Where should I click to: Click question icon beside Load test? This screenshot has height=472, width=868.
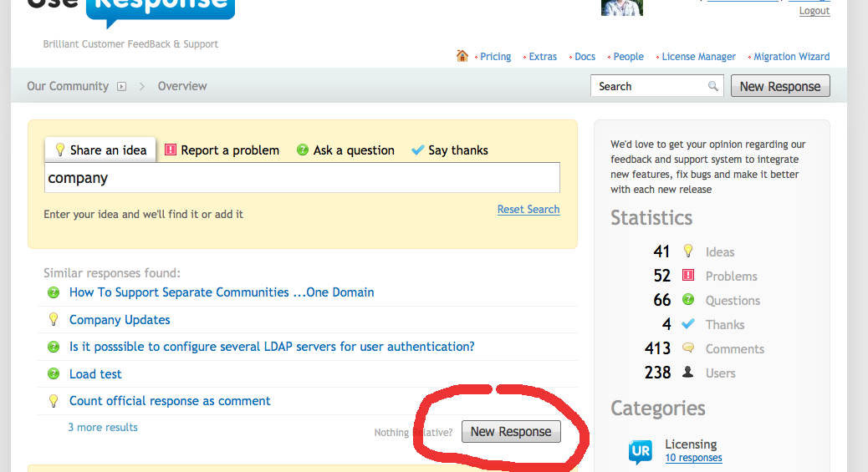point(54,373)
